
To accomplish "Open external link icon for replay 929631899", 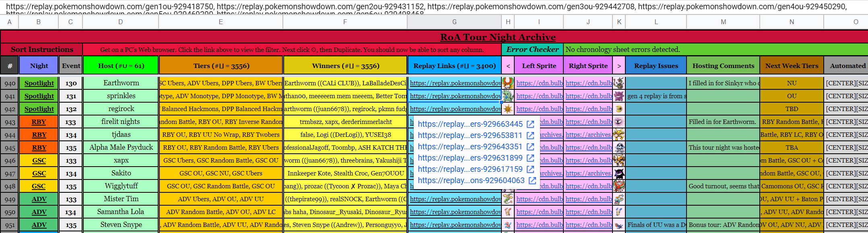I will pyautogui.click(x=530, y=158).
